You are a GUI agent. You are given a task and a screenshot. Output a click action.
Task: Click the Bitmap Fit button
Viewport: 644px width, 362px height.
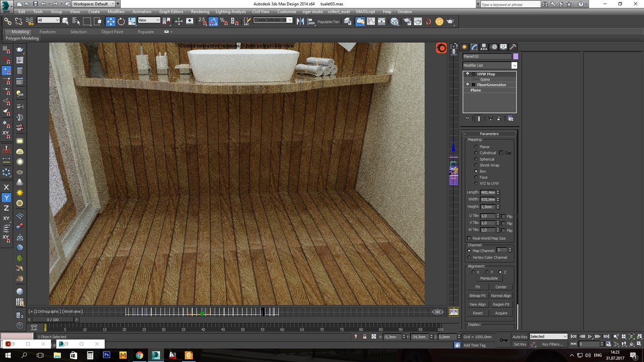click(477, 296)
